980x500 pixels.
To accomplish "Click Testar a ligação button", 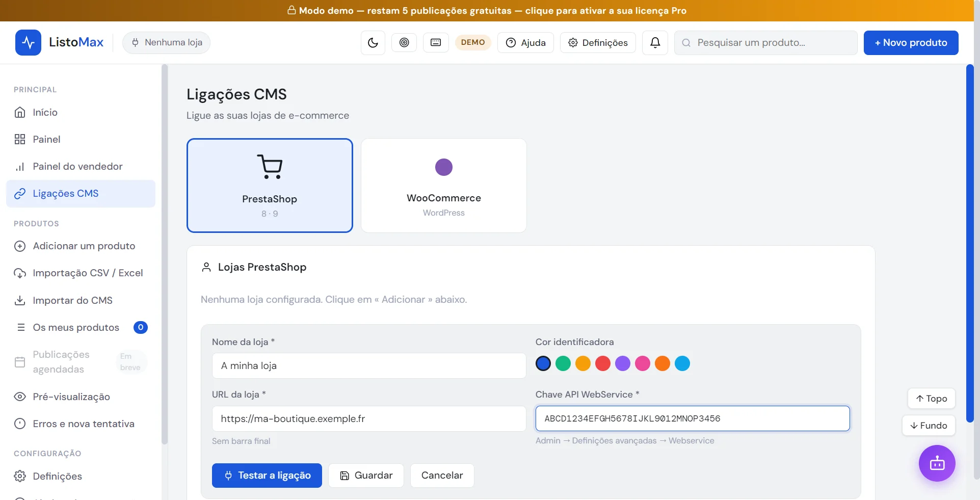I will click(267, 476).
